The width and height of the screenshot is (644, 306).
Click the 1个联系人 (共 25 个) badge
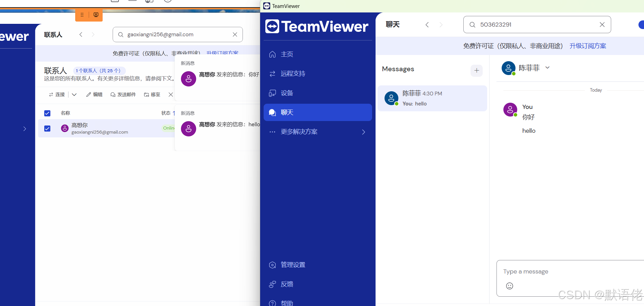98,71
